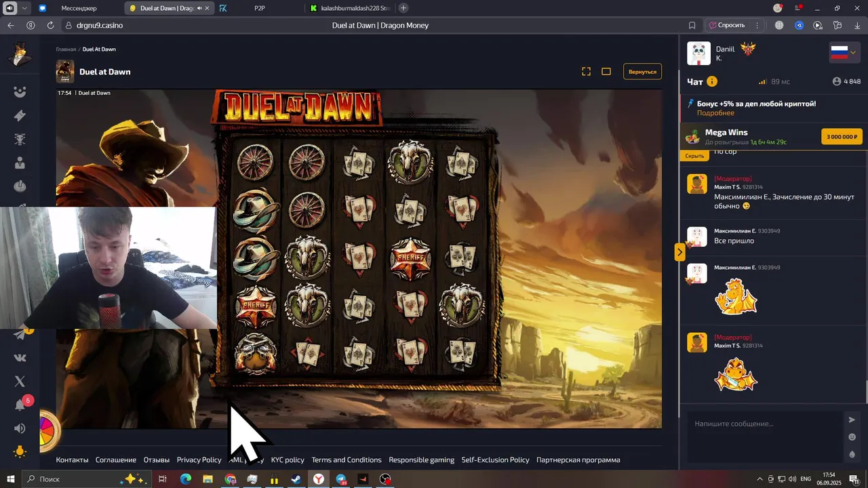Open the Соглашение footer link

(x=116, y=460)
